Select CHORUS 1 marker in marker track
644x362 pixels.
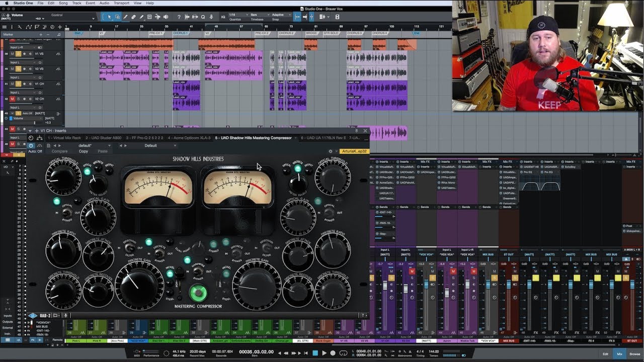(180, 33)
